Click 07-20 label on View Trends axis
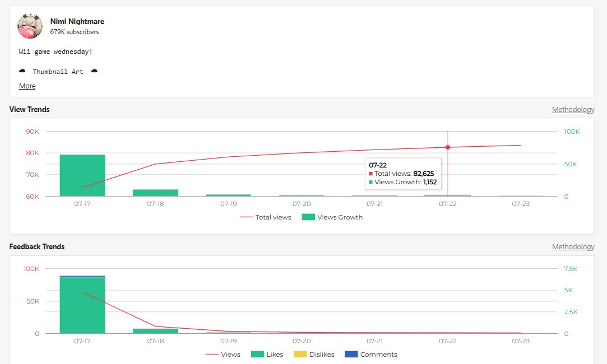This screenshot has width=607, height=364. 302,204
